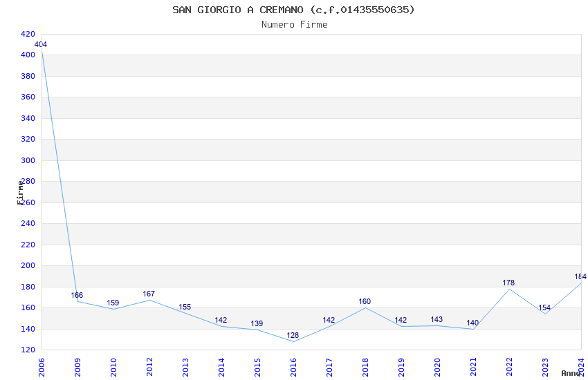Select y-axis tick label 360

coord(28,97)
